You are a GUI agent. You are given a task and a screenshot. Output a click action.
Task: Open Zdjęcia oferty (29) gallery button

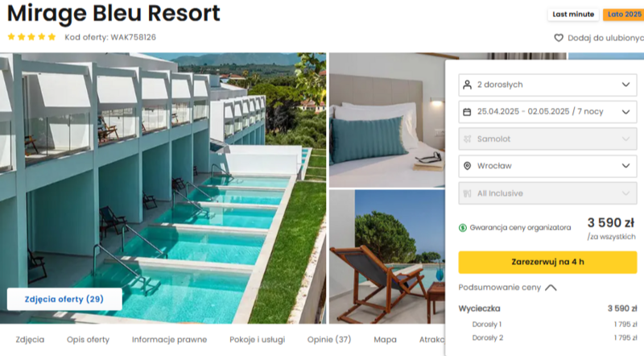(64, 299)
